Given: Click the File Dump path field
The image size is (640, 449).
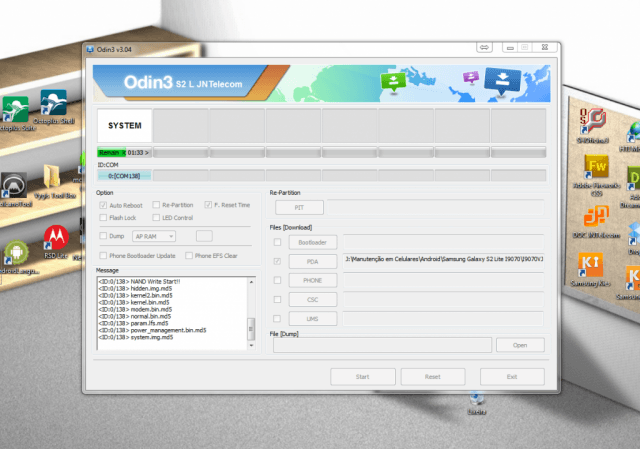Looking at the screenshot, I should pyautogui.click(x=382, y=345).
